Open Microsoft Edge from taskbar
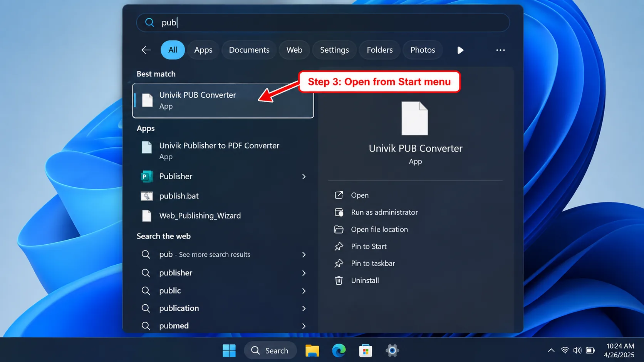The height and width of the screenshot is (362, 644). coord(339,350)
